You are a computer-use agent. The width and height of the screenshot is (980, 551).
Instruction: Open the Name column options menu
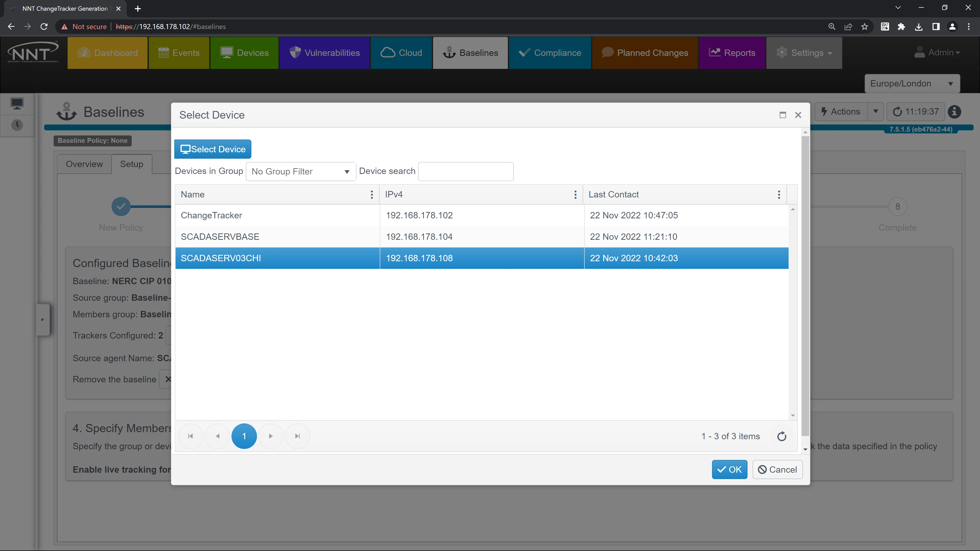(372, 195)
